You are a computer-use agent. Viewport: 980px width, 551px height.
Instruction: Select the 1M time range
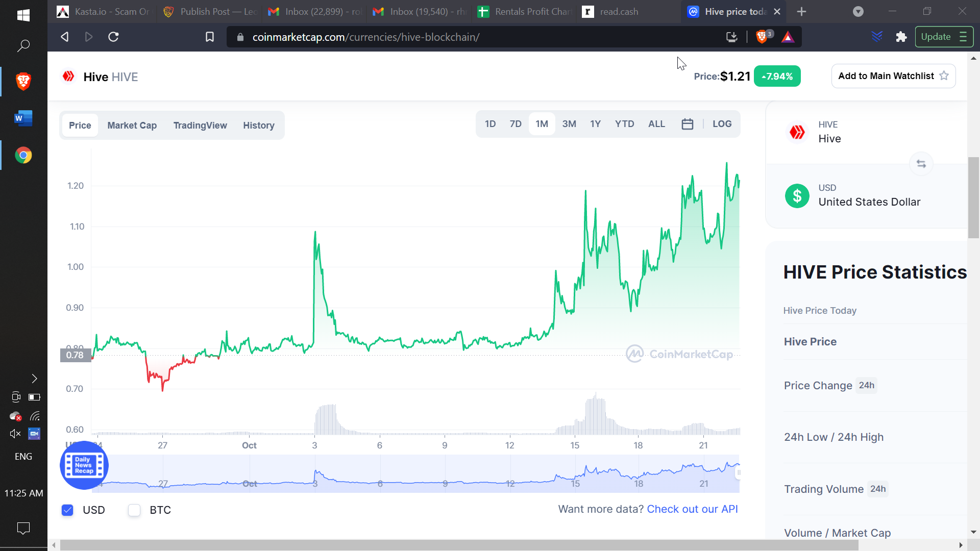click(542, 124)
